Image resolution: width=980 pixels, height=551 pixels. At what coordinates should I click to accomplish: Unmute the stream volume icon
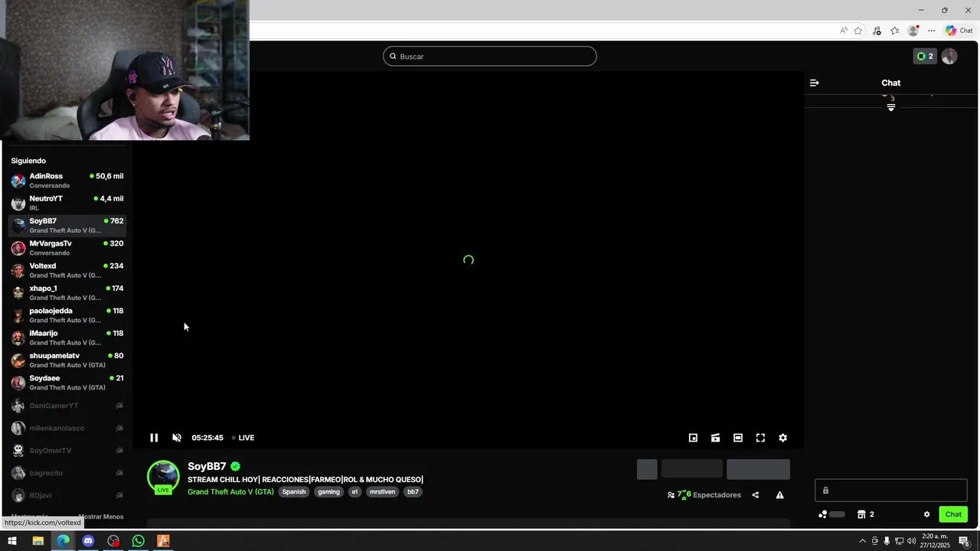[177, 438]
